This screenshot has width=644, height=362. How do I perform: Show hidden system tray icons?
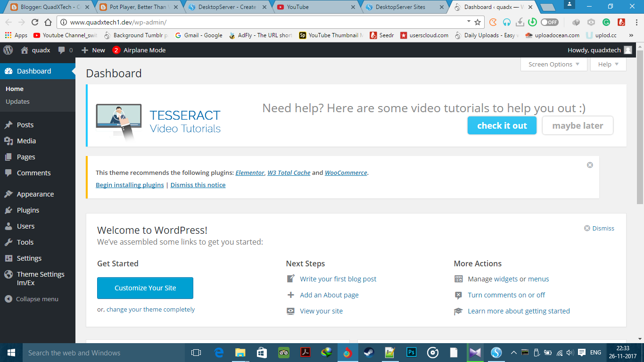514,353
